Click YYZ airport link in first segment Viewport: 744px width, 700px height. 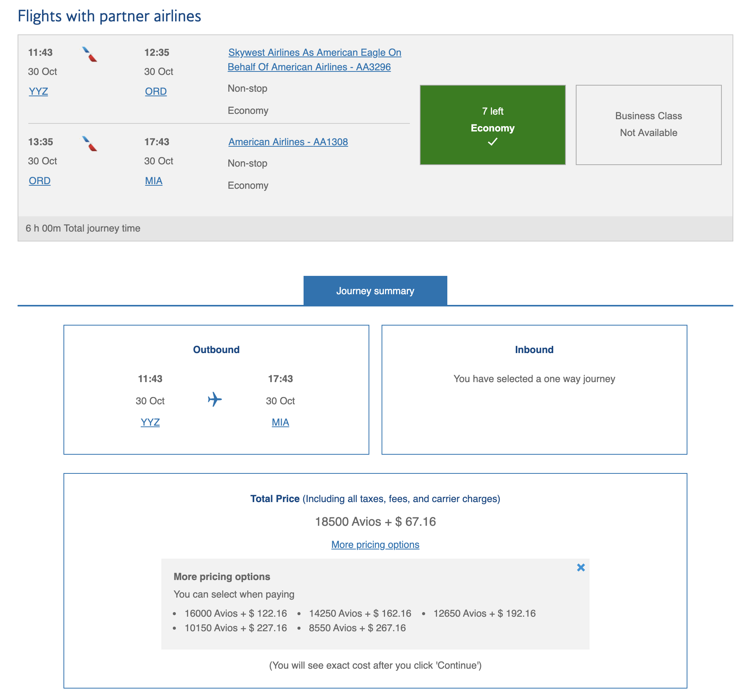(x=38, y=91)
